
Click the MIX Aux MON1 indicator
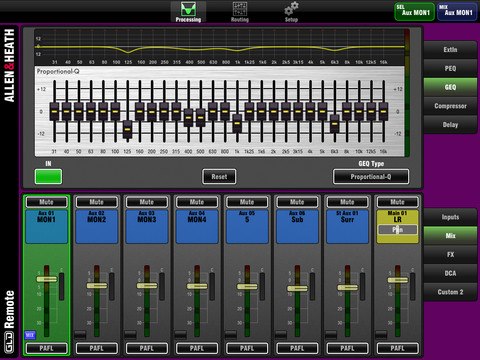click(x=457, y=12)
